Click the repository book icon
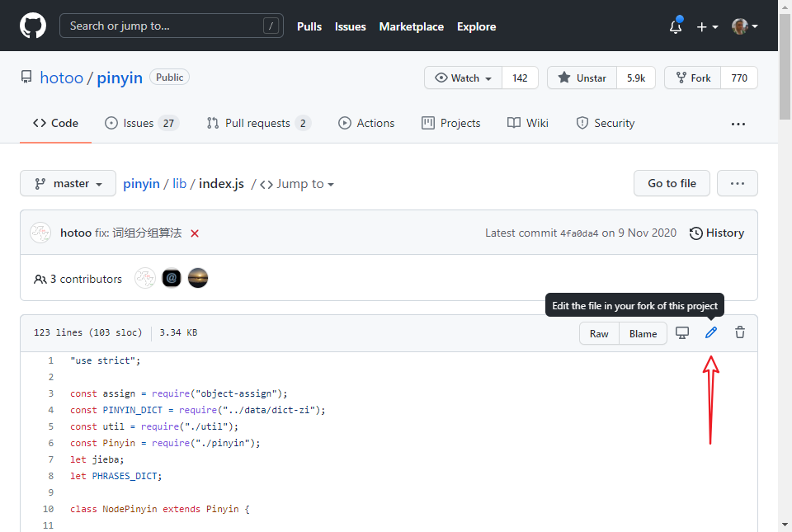This screenshot has width=792, height=532. 26,78
